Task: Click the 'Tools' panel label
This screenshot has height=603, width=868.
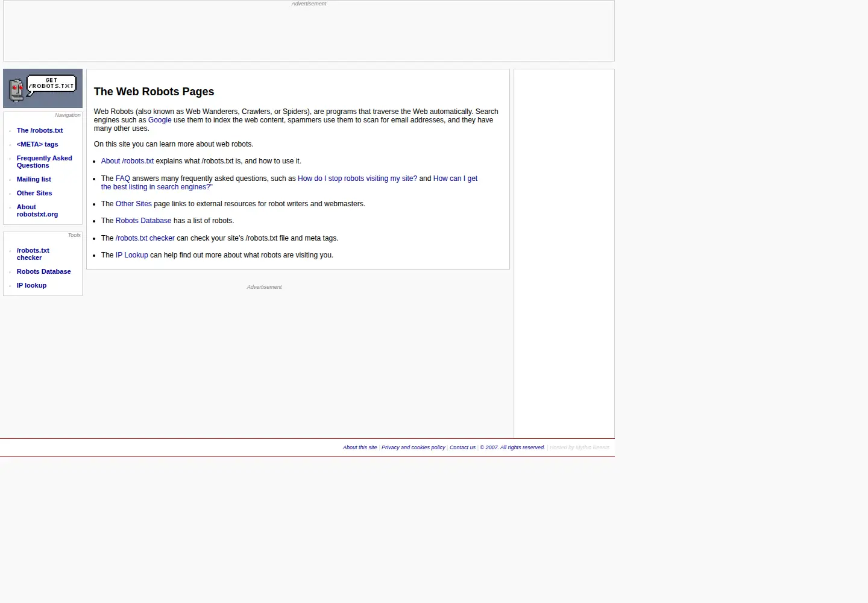Action: coord(74,235)
